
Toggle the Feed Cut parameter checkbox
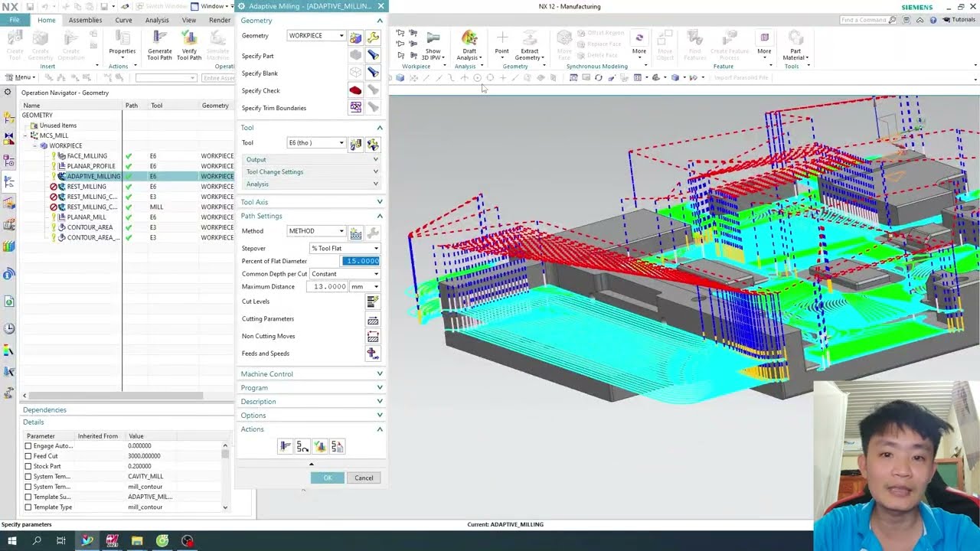(x=28, y=456)
